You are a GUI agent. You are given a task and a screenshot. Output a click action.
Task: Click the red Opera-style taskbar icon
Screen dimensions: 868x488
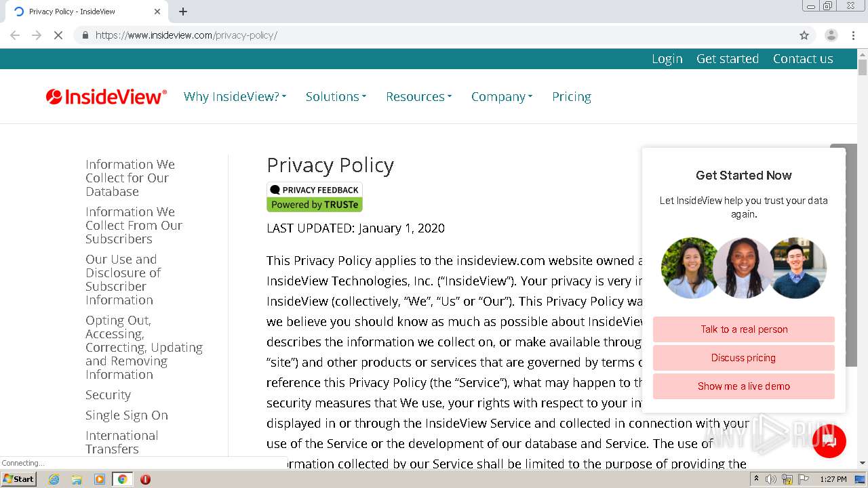pyautogui.click(x=145, y=479)
